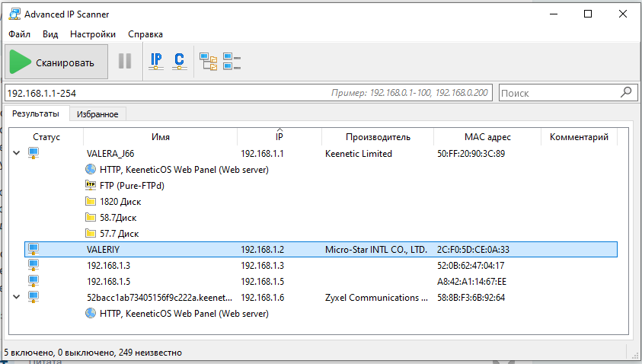Click the 1820 Диск folder icon

pyautogui.click(x=91, y=201)
